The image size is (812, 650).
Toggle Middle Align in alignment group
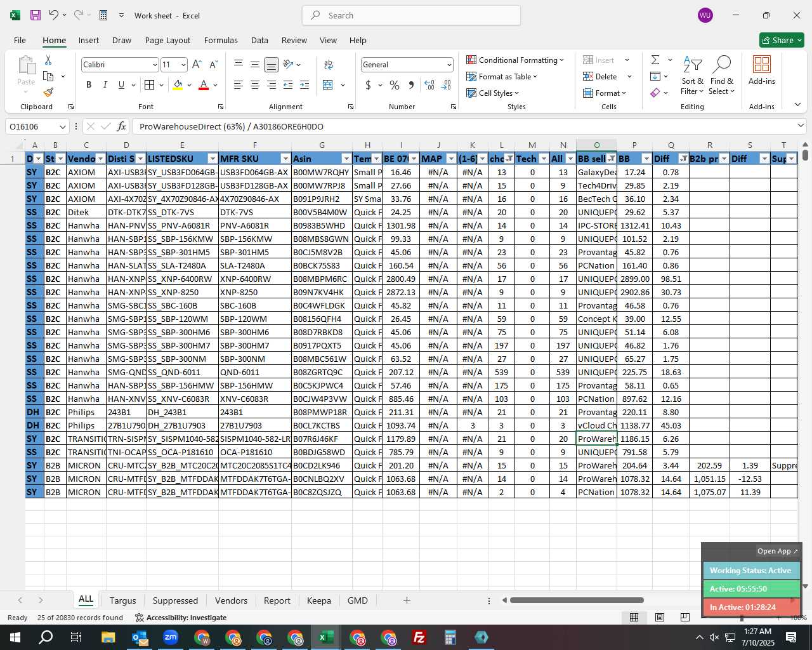[255, 65]
